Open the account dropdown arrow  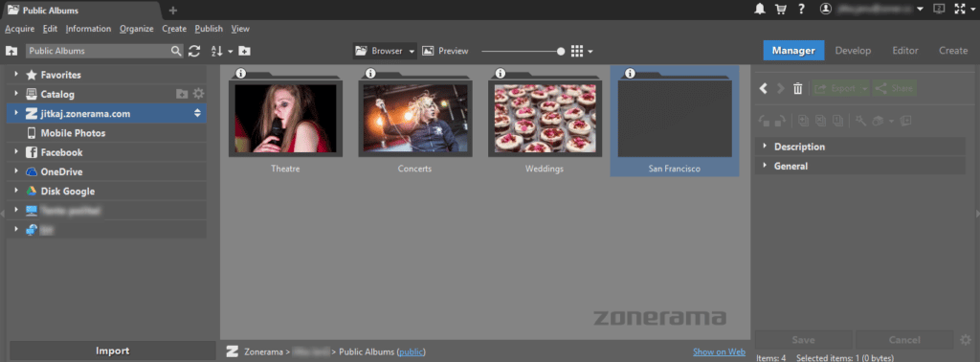[x=920, y=10]
